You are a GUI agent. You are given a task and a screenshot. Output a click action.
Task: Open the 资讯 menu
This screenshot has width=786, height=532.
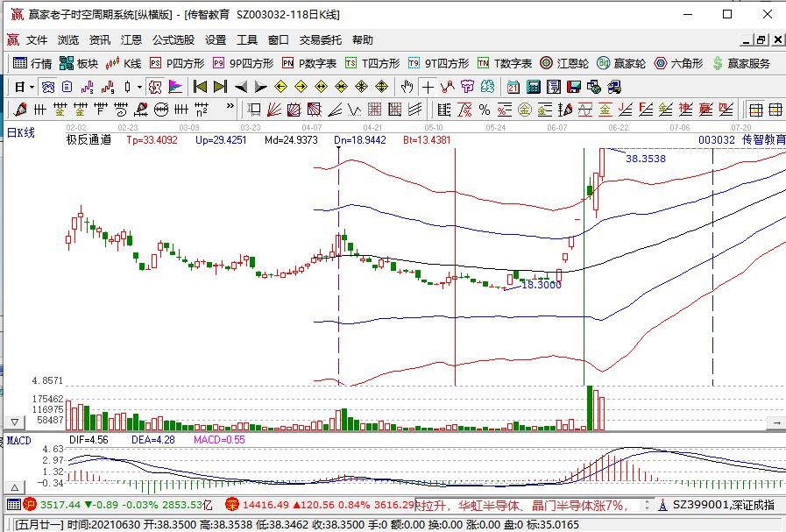pos(100,40)
